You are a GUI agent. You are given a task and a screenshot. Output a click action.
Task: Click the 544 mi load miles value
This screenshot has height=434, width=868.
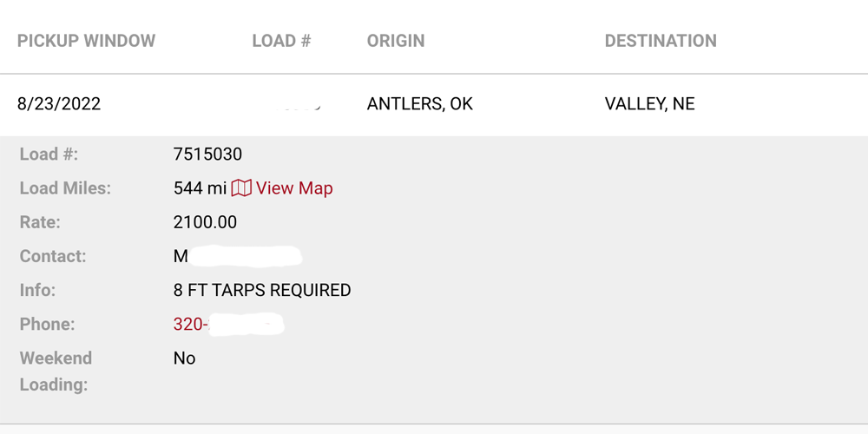tap(200, 188)
